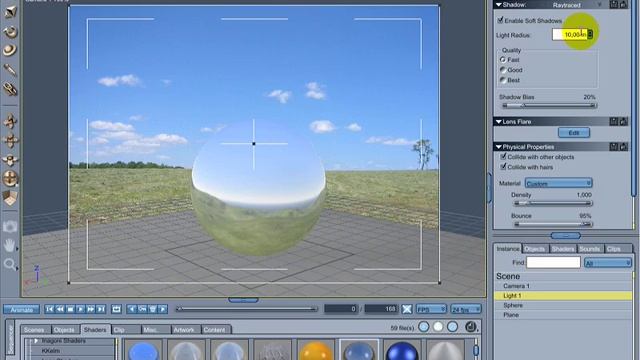This screenshot has width=640, height=360.
Task: Choose the working box cube icon
Action: pyautogui.click(x=10, y=198)
